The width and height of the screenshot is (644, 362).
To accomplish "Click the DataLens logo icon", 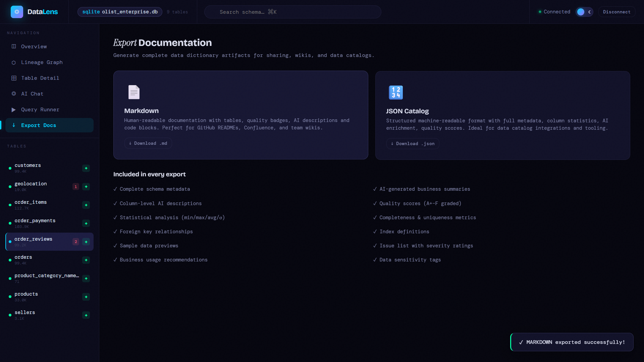I will pyautogui.click(x=17, y=12).
